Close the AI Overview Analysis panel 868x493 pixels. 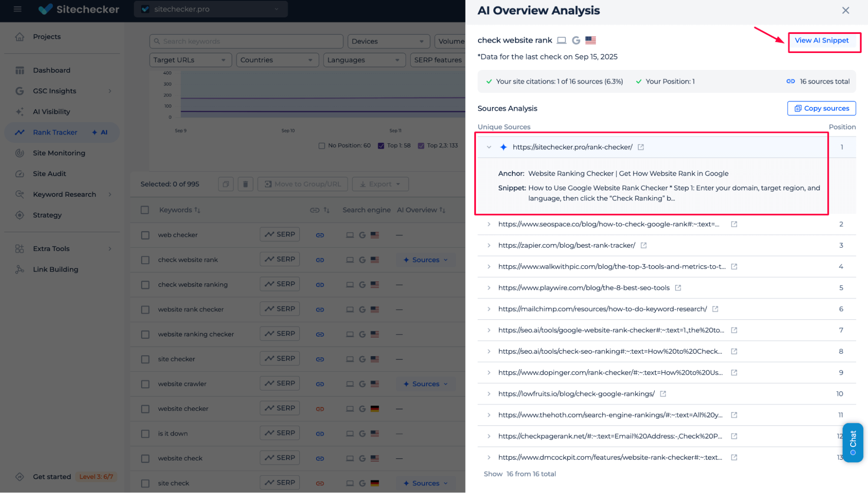coord(845,10)
